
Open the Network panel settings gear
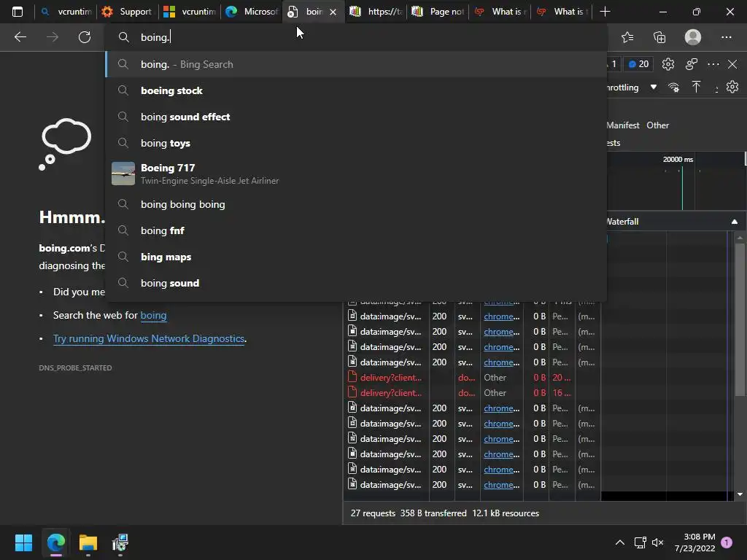point(732,87)
